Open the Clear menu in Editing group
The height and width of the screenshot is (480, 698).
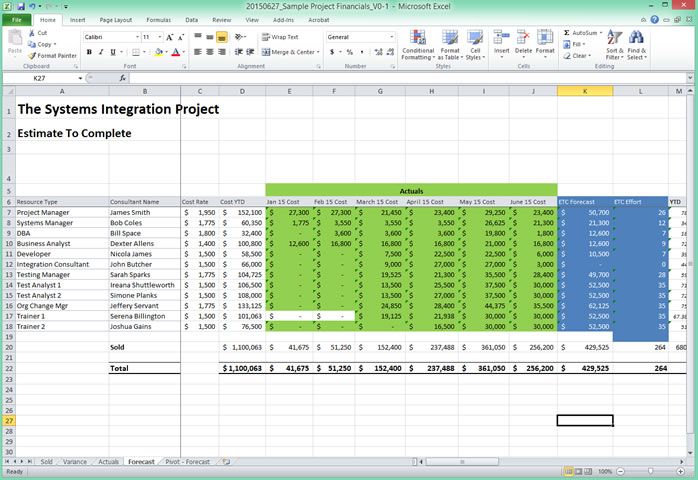(x=577, y=56)
